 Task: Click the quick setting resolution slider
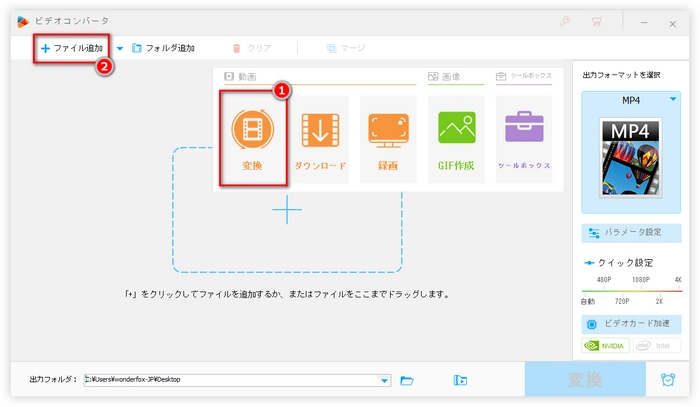click(631, 290)
